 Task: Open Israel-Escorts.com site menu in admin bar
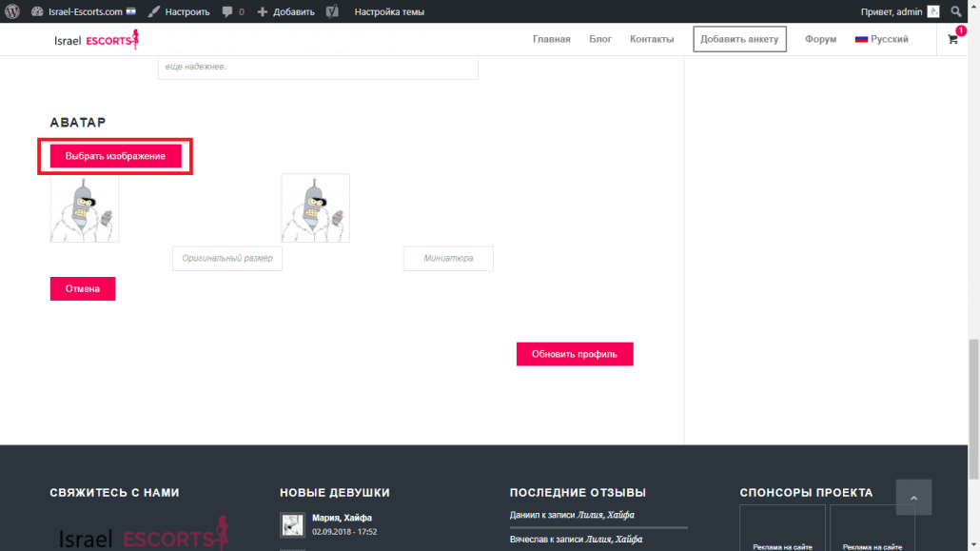83,11
